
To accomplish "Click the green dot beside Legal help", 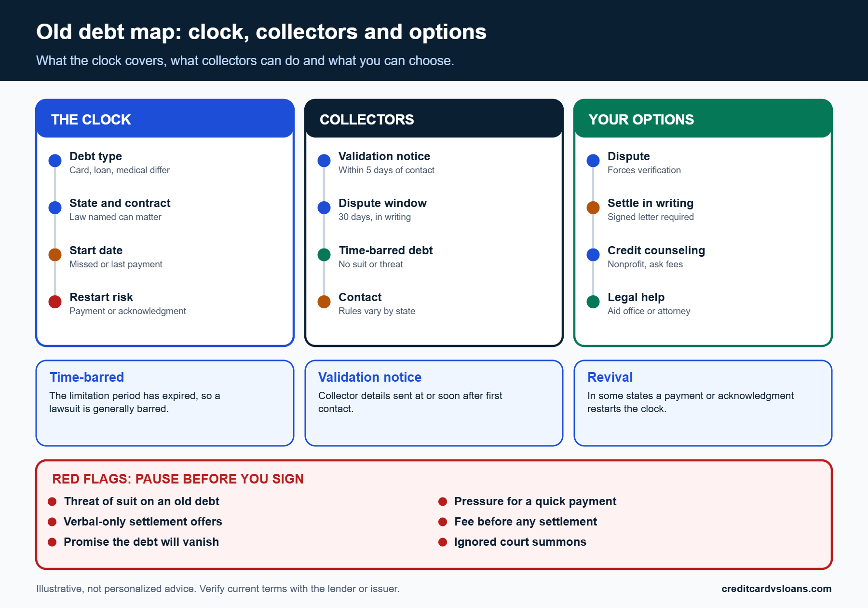I will (593, 302).
